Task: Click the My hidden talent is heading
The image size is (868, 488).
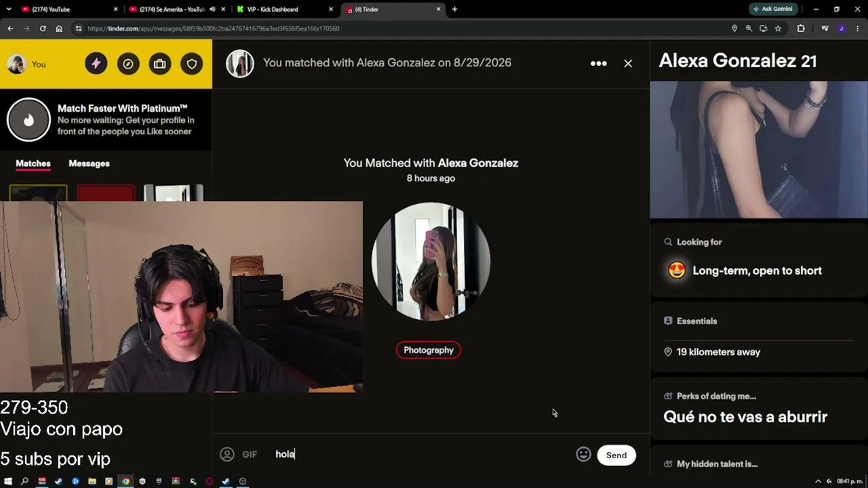Action: [717, 464]
